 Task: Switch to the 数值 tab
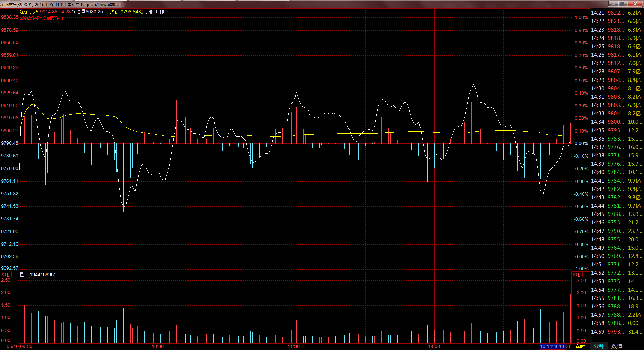point(616,346)
